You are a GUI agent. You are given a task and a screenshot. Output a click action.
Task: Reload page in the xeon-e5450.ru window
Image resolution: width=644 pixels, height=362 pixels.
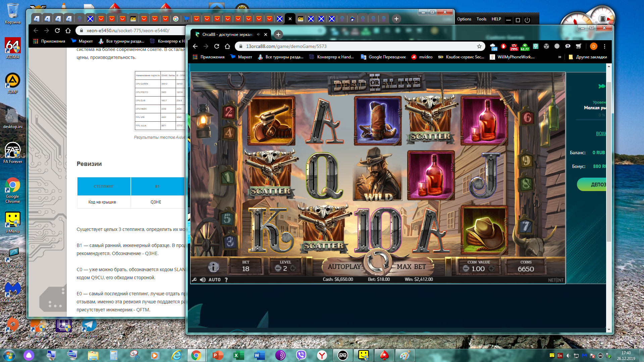57,31
